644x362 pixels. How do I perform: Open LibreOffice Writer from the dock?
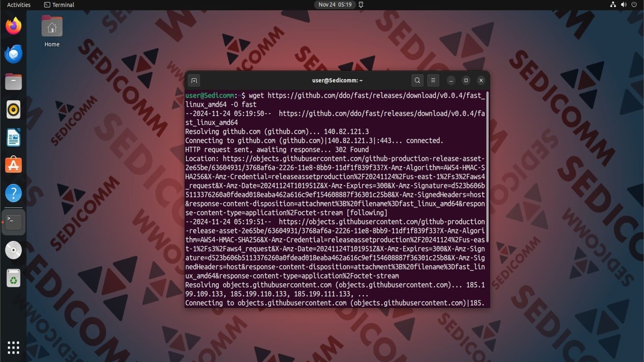point(13,137)
